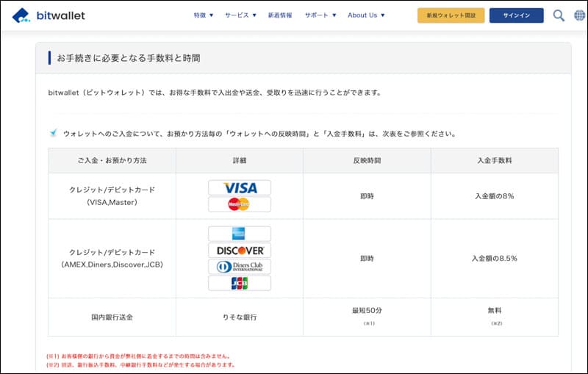588x374 pixels.
Task: Click the 入金手数料 column header
Action: pos(494,160)
